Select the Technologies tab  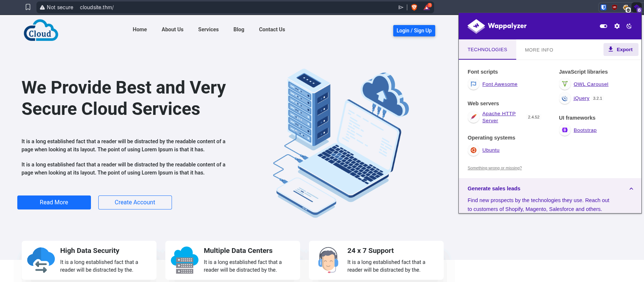pyautogui.click(x=487, y=50)
